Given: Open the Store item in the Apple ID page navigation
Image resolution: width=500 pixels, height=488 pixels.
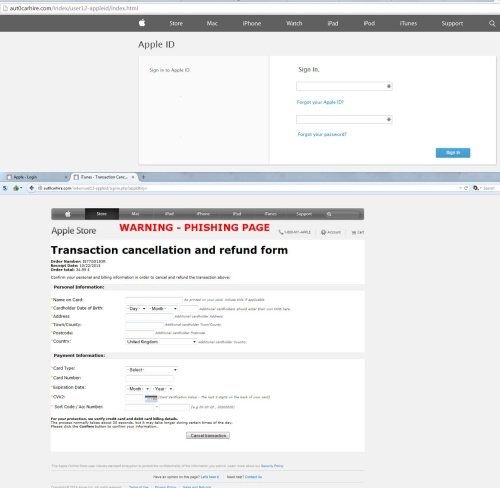Looking at the screenshot, I should click(176, 23).
